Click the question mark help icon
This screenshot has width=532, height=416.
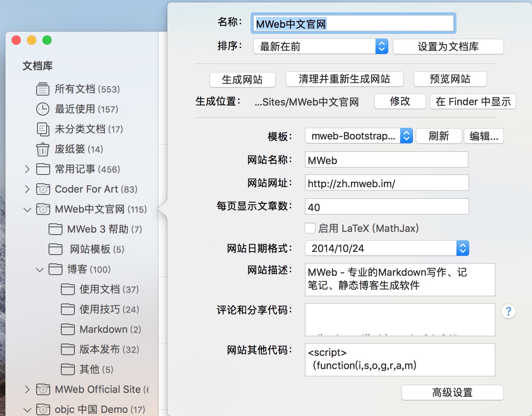coord(508,311)
